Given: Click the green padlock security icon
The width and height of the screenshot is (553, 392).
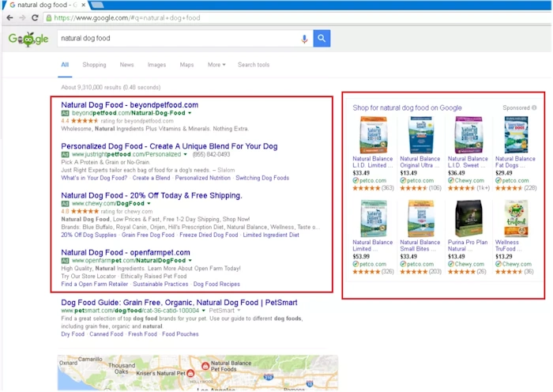Looking at the screenshot, I should pyautogui.click(x=49, y=17).
